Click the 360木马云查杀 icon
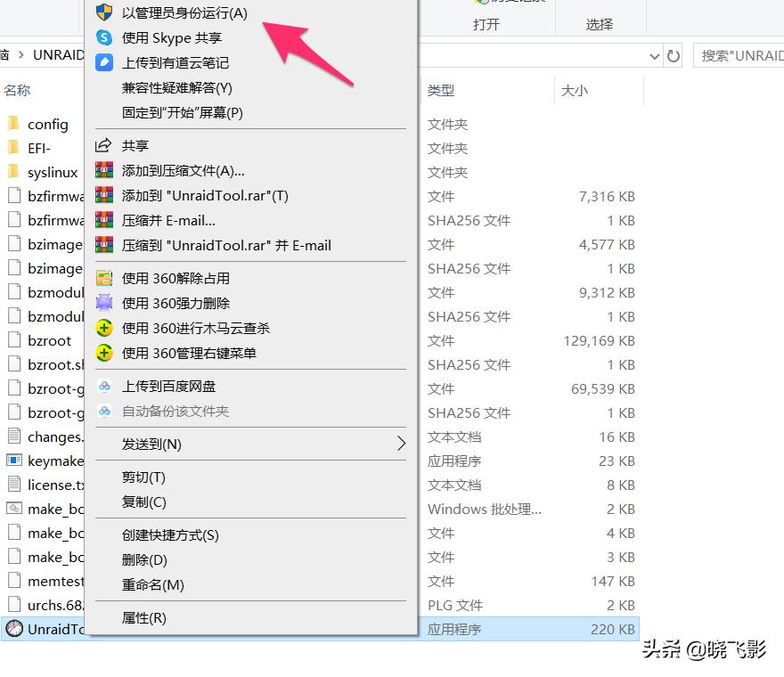Screen dimensions: 784x677 pos(103,327)
